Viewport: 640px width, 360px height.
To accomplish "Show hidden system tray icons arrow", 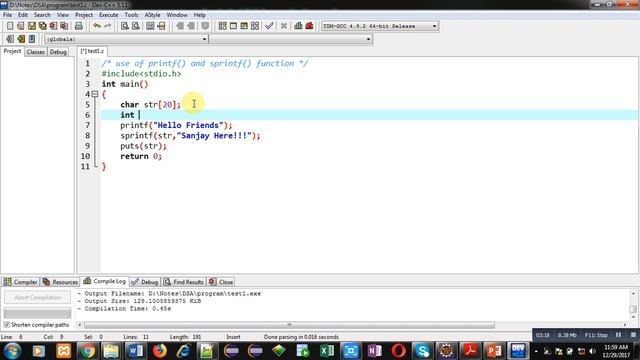I will pyautogui.click(x=536, y=351).
